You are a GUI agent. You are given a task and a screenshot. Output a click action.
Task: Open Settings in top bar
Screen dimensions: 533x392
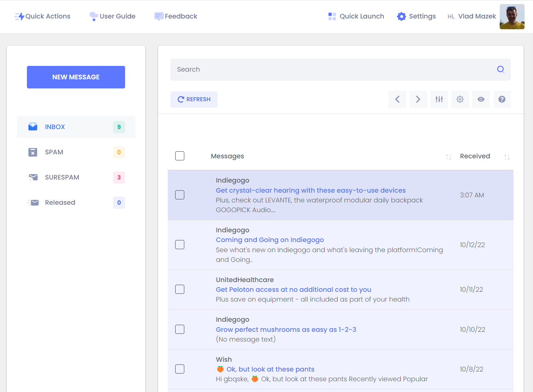pyautogui.click(x=416, y=16)
